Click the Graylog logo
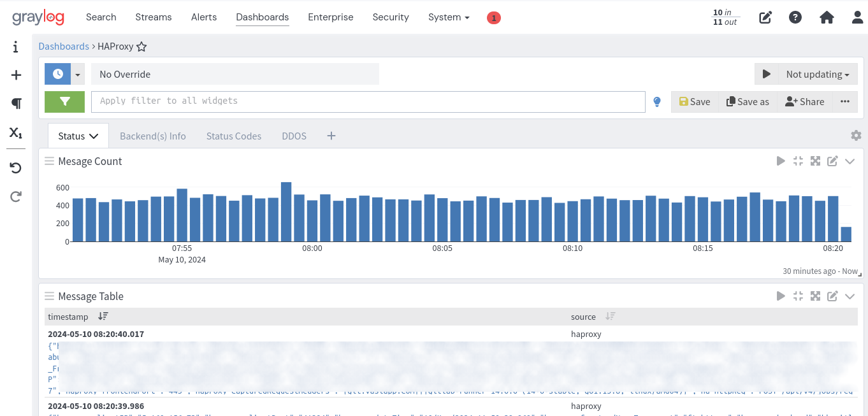 [38, 17]
